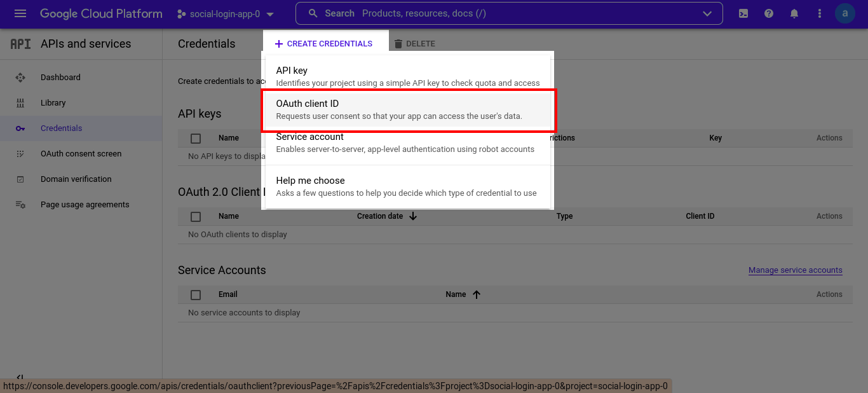Click the search magnifier icon
The width and height of the screenshot is (868, 393).
313,13
